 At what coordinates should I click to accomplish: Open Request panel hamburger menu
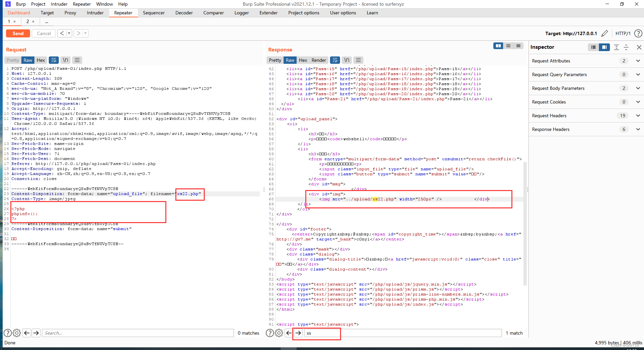[77, 60]
